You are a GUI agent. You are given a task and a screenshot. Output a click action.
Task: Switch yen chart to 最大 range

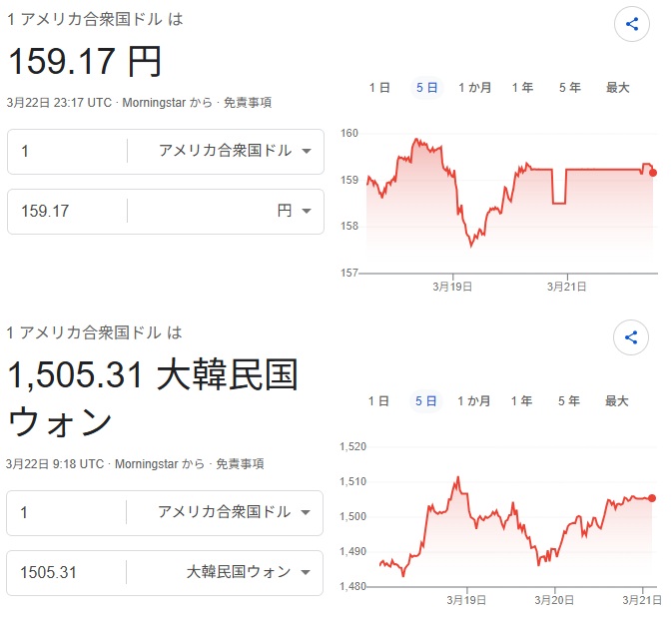pos(617,88)
